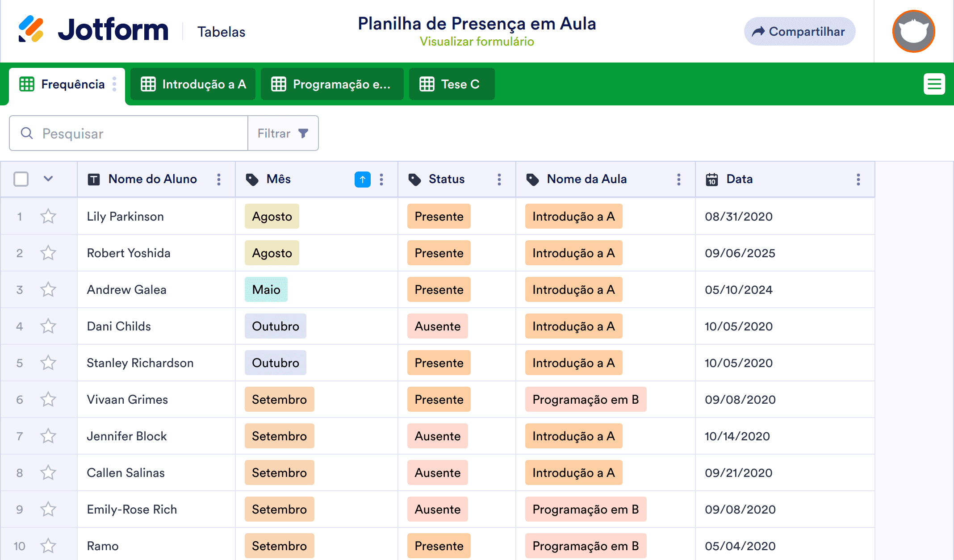The width and height of the screenshot is (954, 560).
Task: Click the text icon on Nome do Aluno column
Action: (x=94, y=179)
